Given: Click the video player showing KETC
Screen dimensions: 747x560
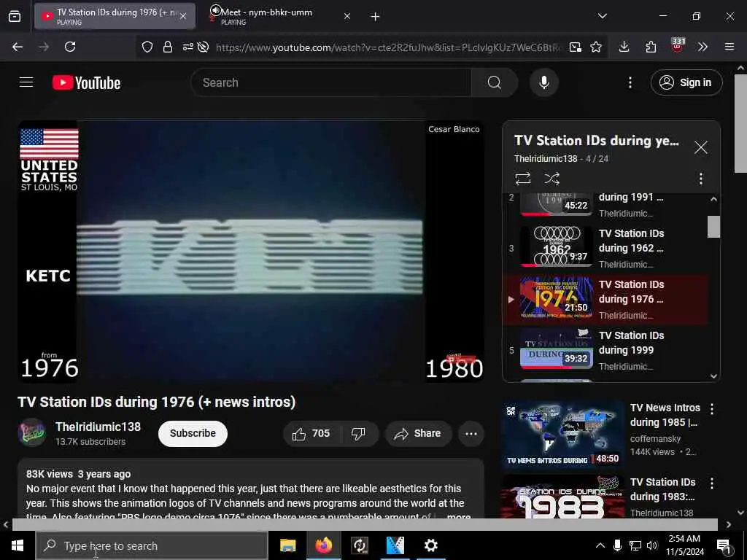Looking at the screenshot, I should [x=251, y=251].
